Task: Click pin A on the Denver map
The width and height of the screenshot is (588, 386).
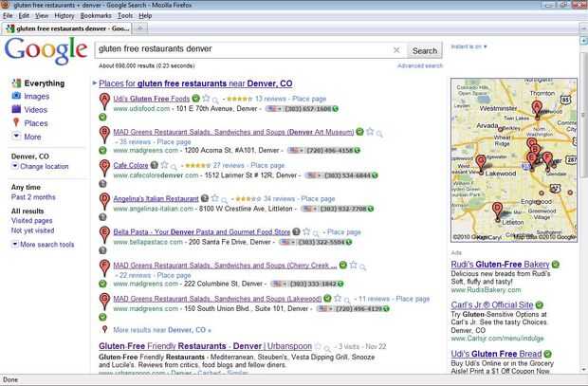Action: click(537, 109)
